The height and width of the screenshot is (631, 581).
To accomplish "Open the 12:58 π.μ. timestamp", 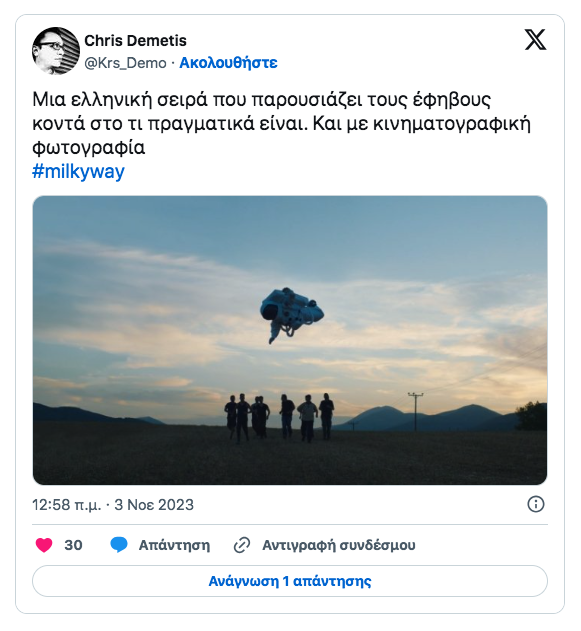I will pyautogui.click(x=67, y=505).
